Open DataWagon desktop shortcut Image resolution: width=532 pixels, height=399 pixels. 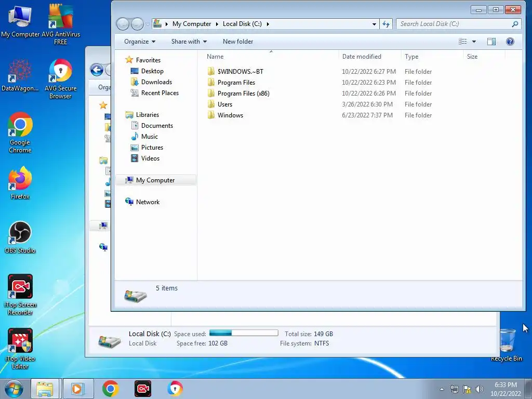coord(20,75)
